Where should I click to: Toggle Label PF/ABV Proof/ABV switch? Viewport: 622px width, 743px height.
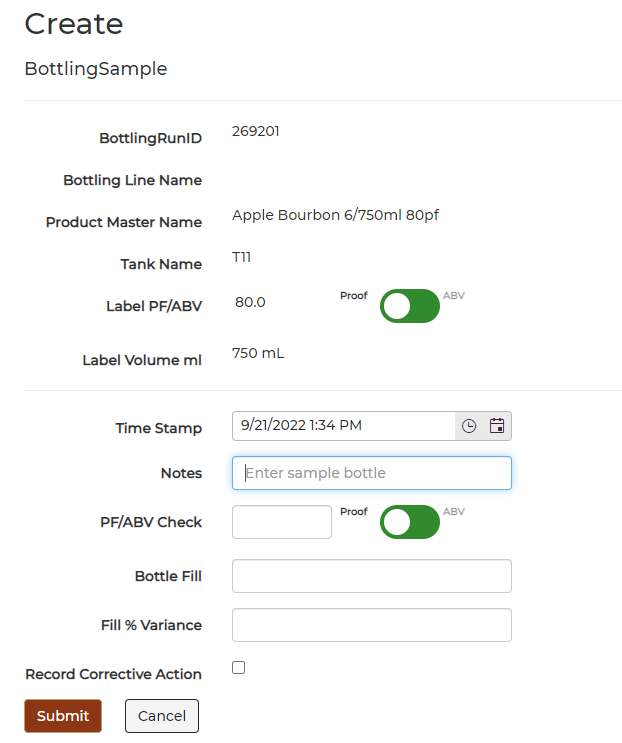click(x=410, y=306)
